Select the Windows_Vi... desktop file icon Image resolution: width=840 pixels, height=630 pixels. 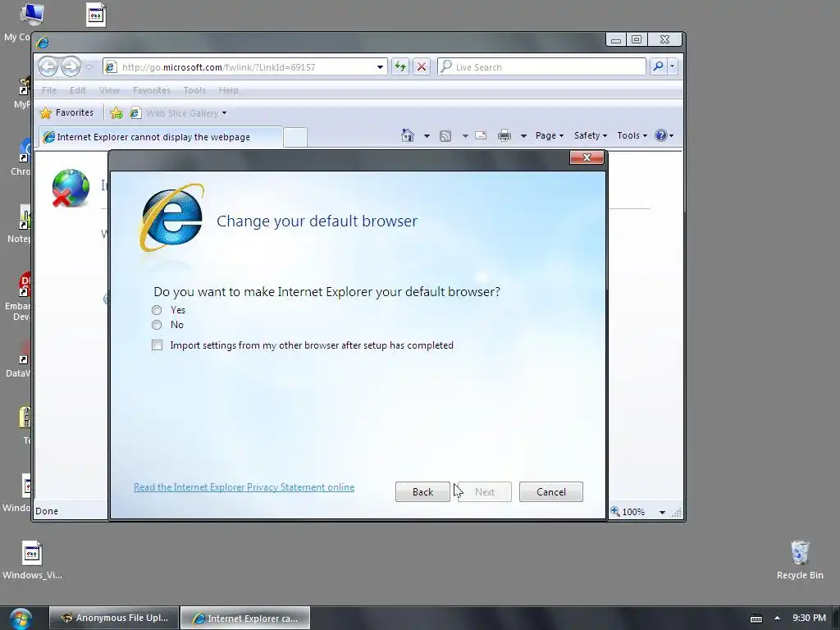point(32,559)
